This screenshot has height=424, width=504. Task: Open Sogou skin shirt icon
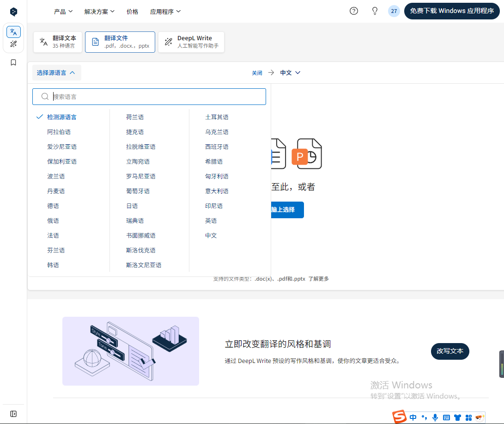(x=458, y=418)
